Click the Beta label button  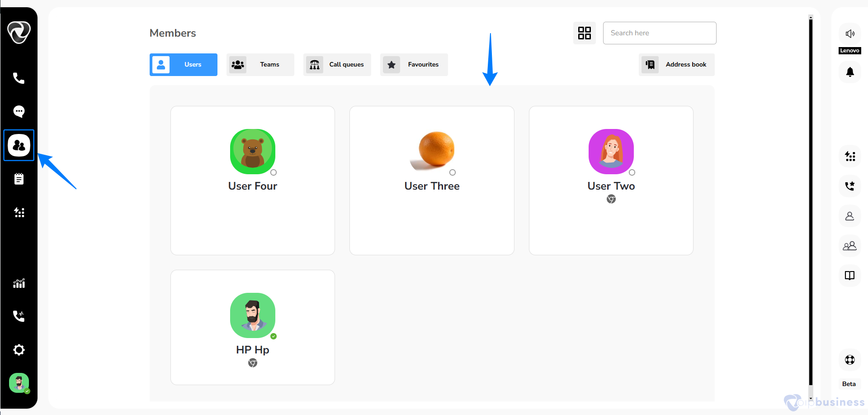click(849, 384)
